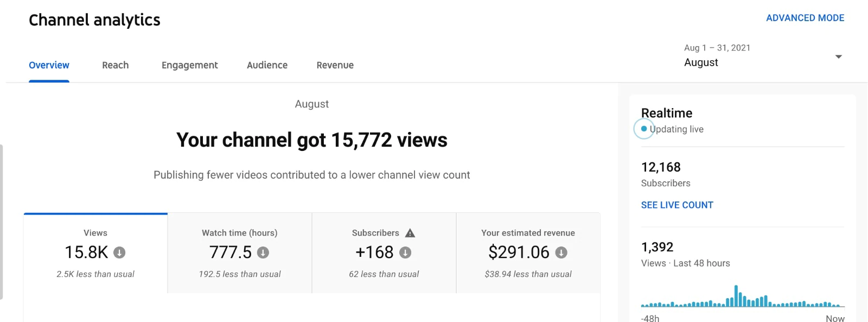Click the 12,168 subscriber count
The image size is (868, 322).
661,167
